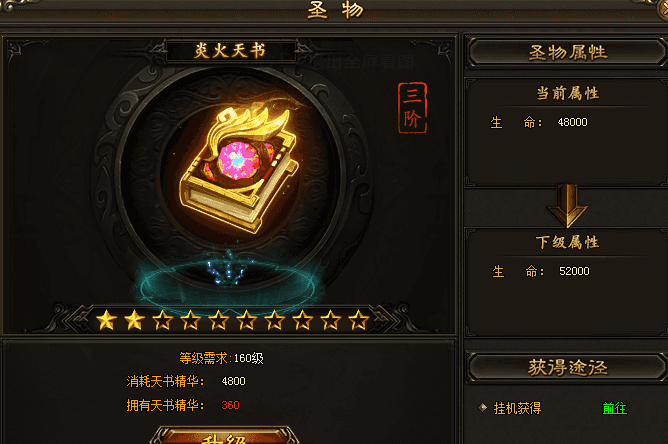Screen dimensions: 668x444
Task: Click the glowing teal circle under the book
Action: point(228,282)
